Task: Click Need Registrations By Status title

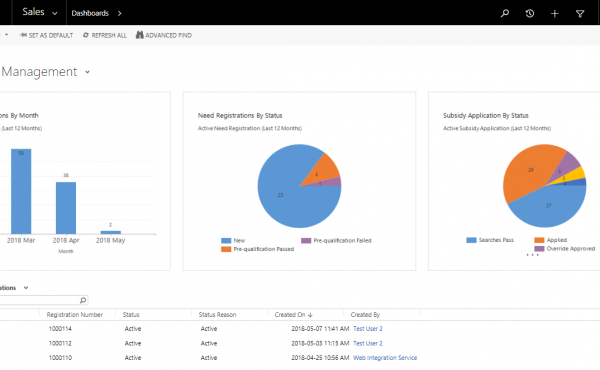Action: (x=240, y=116)
